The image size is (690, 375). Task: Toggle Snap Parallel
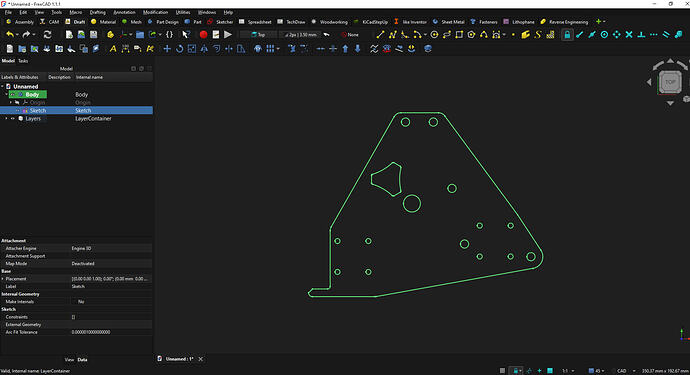(666, 34)
